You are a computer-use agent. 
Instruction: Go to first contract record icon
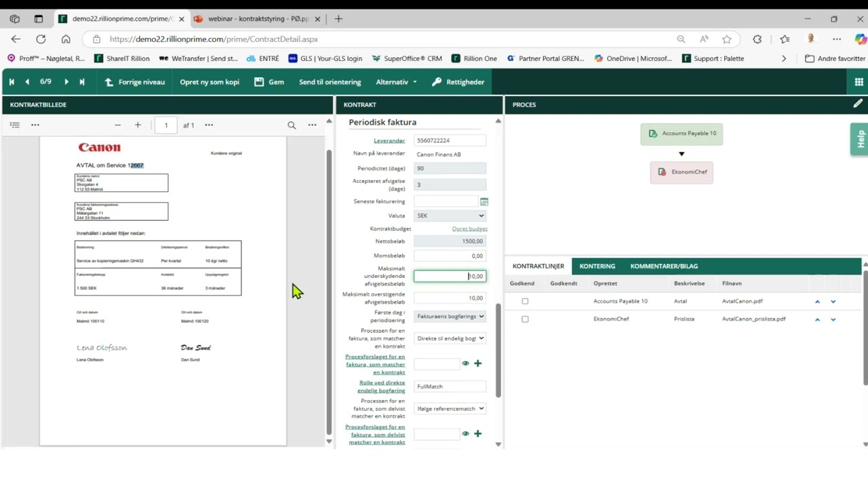tap(12, 82)
